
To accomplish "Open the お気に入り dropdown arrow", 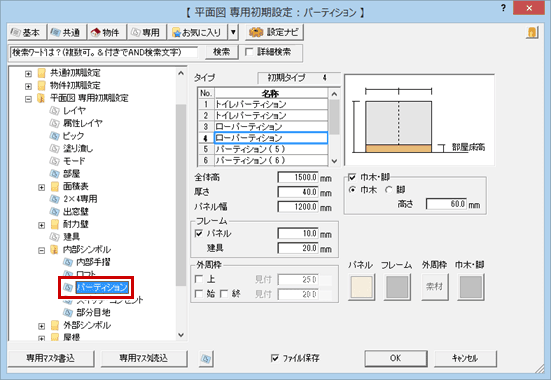I will (x=233, y=32).
